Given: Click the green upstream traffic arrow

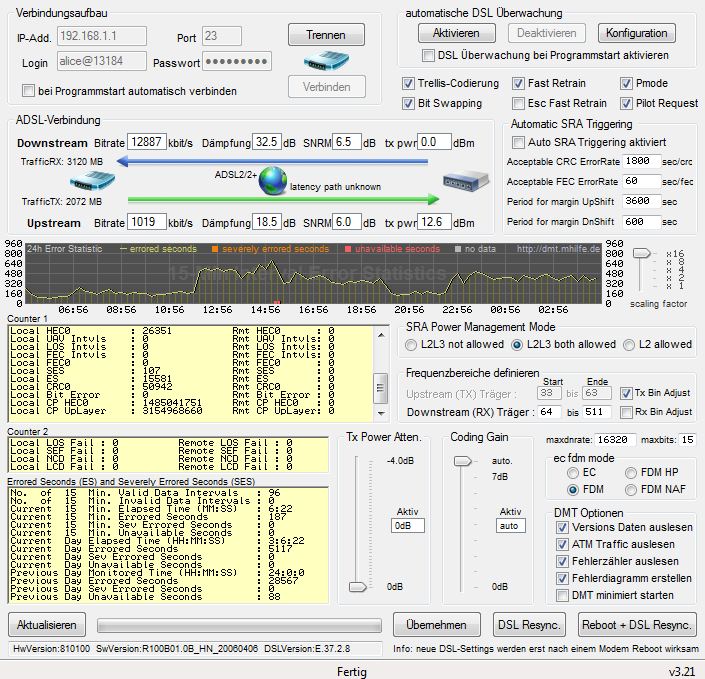Looking at the screenshot, I should tap(283, 199).
